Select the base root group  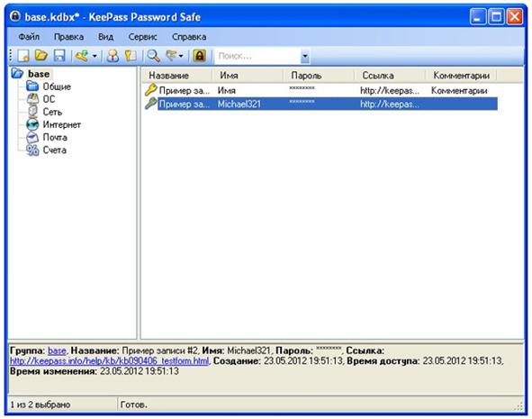coord(39,74)
